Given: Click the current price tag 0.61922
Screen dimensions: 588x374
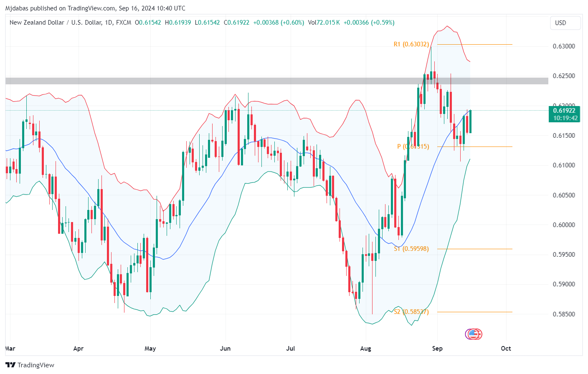Looking at the screenshot, I should click(x=564, y=111).
